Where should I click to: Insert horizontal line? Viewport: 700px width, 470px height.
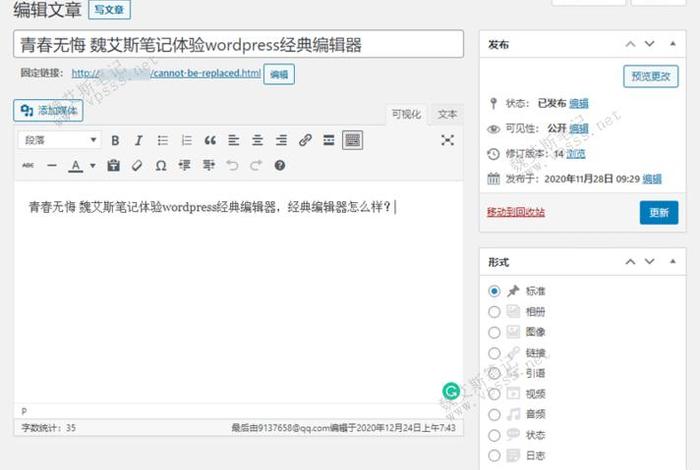coord(52,166)
